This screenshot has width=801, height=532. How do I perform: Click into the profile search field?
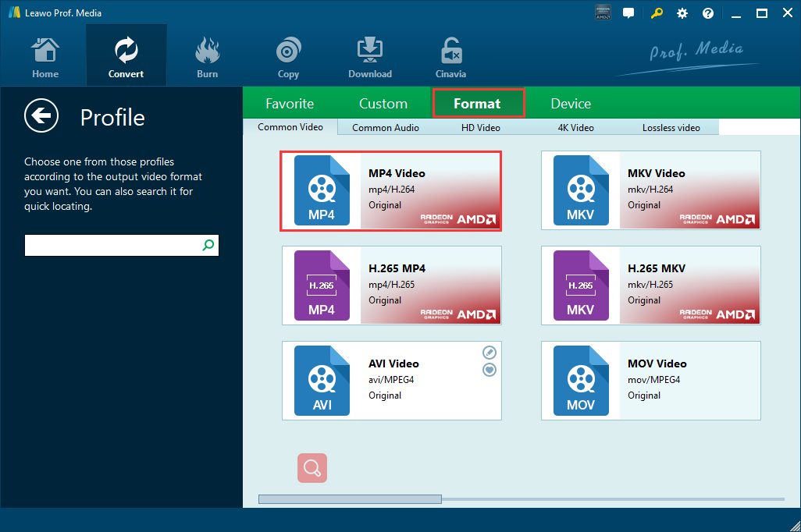[x=112, y=245]
